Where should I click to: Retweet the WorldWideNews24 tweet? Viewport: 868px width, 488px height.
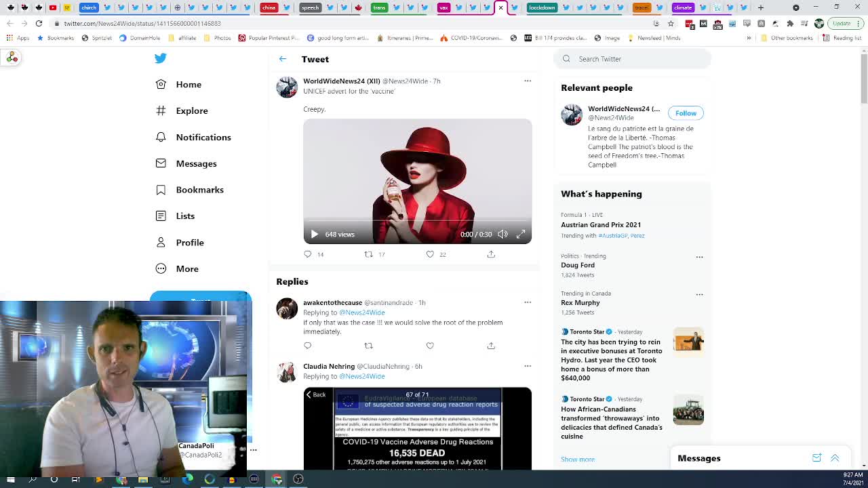[x=369, y=254]
